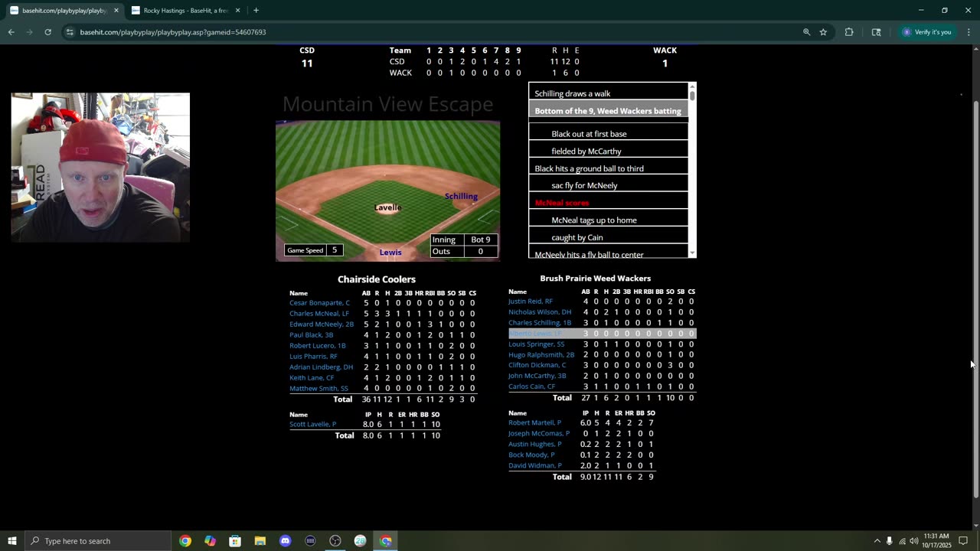Click the Verify it's you profile button
The width and height of the screenshot is (980, 551).
pyautogui.click(x=926, y=32)
